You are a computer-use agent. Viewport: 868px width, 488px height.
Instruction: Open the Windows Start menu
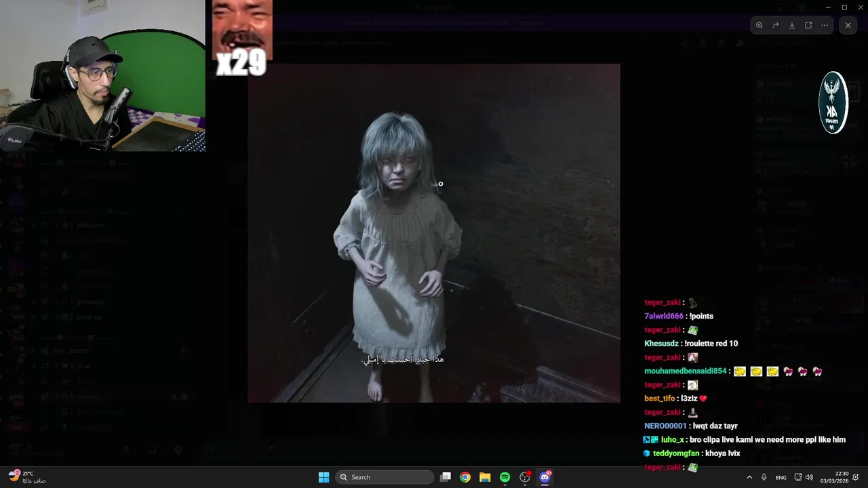coord(323,477)
